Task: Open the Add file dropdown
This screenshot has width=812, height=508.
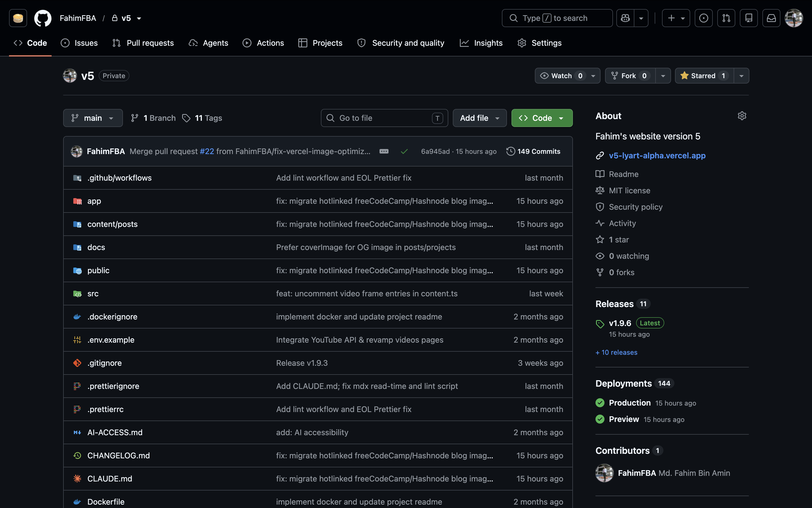Action: coord(480,118)
